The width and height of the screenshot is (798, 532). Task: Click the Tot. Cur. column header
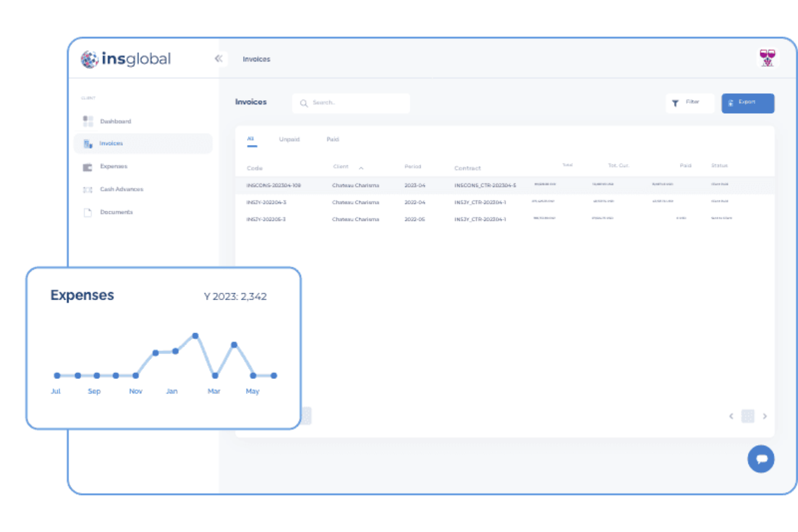click(x=618, y=165)
